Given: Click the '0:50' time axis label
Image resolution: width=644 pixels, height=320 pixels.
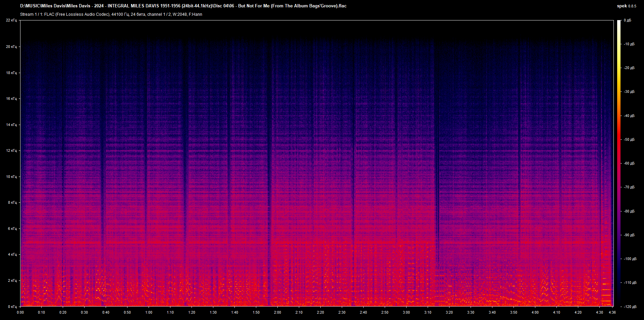Looking at the screenshot, I should tap(127, 312).
